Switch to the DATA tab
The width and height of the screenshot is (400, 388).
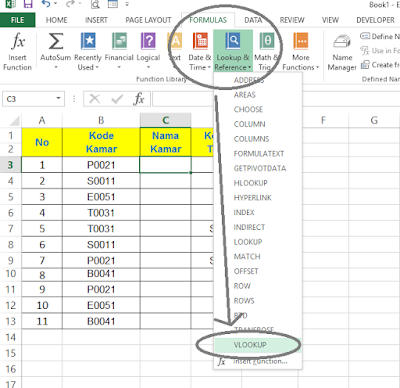(253, 20)
